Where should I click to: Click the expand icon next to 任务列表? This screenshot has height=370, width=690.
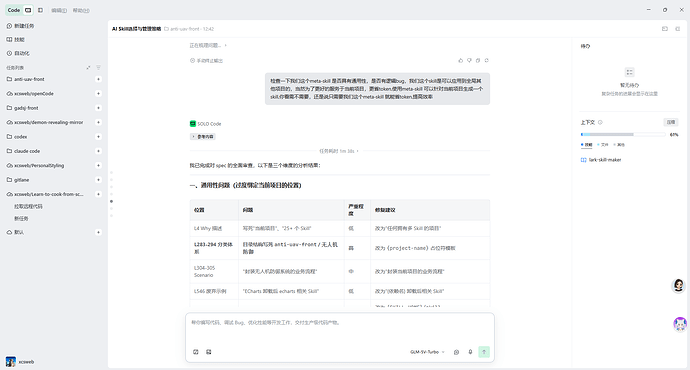(88, 68)
